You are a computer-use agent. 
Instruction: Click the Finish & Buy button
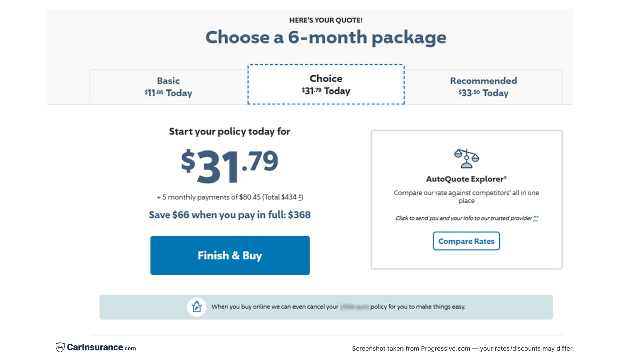[230, 255]
